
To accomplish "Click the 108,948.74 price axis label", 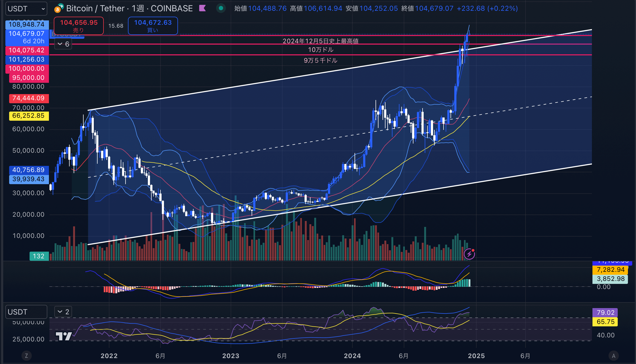I will coord(27,24).
